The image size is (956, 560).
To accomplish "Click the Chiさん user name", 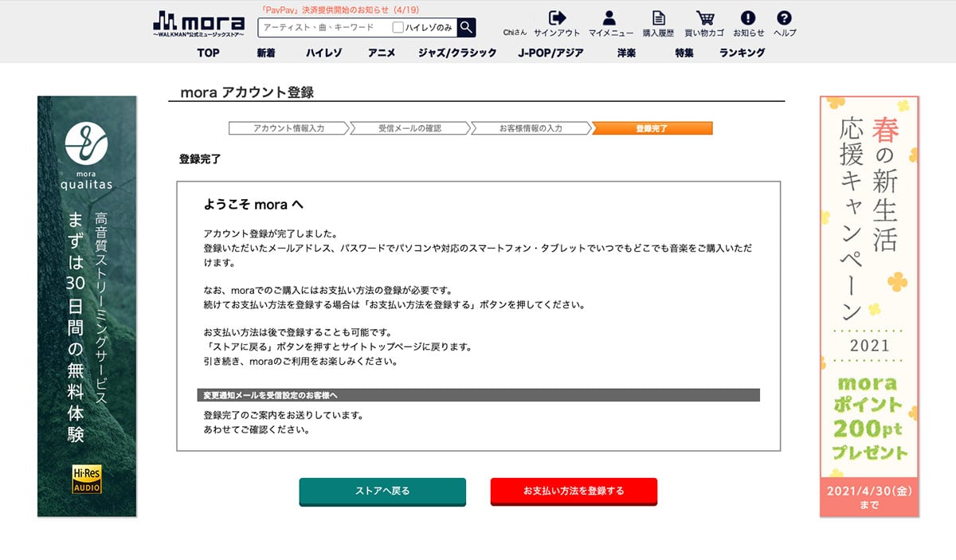I will coord(515,33).
